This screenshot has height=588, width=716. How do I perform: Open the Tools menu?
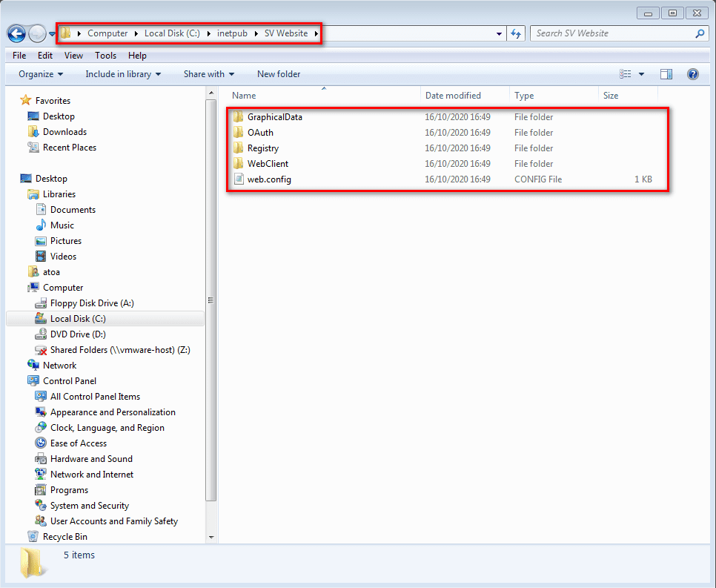pyautogui.click(x=105, y=56)
